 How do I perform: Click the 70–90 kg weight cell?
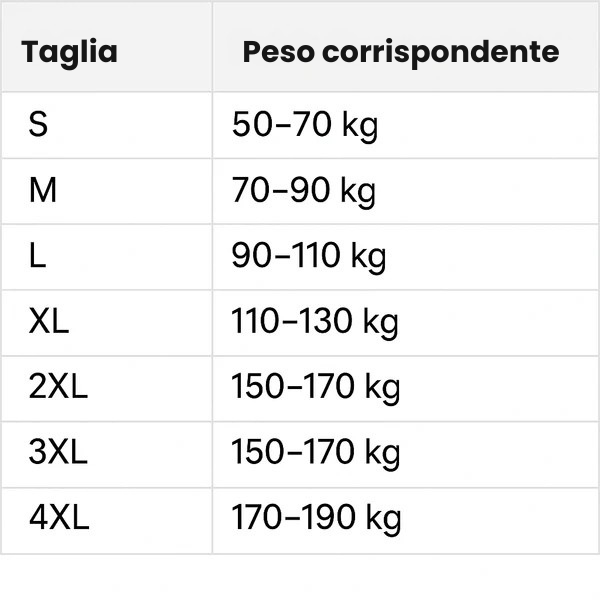click(304, 190)
